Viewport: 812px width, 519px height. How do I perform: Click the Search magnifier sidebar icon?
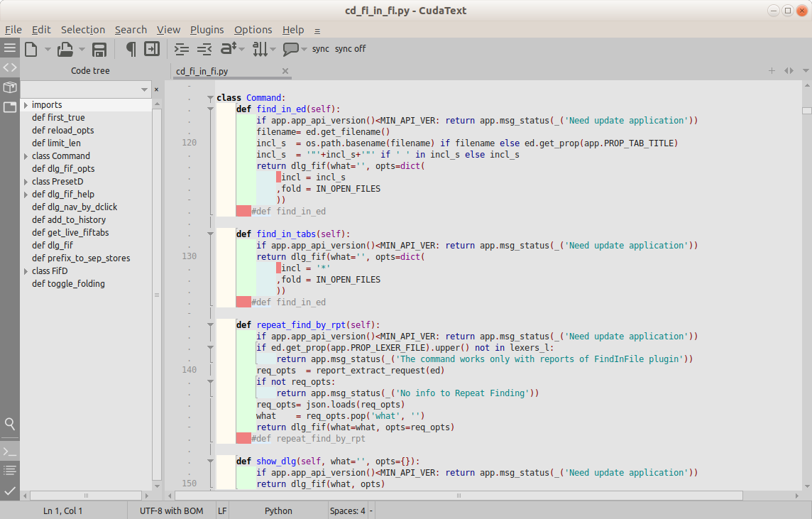(x=10, y=424)
